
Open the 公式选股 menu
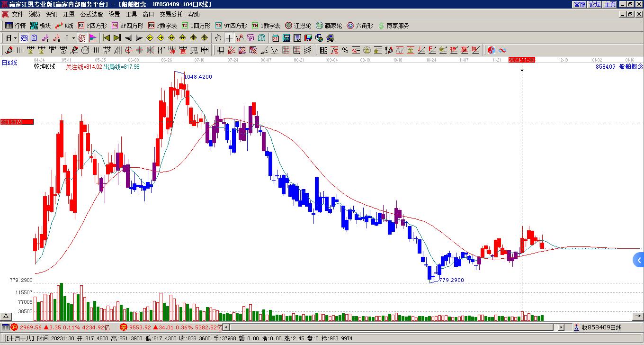(91, 15)
